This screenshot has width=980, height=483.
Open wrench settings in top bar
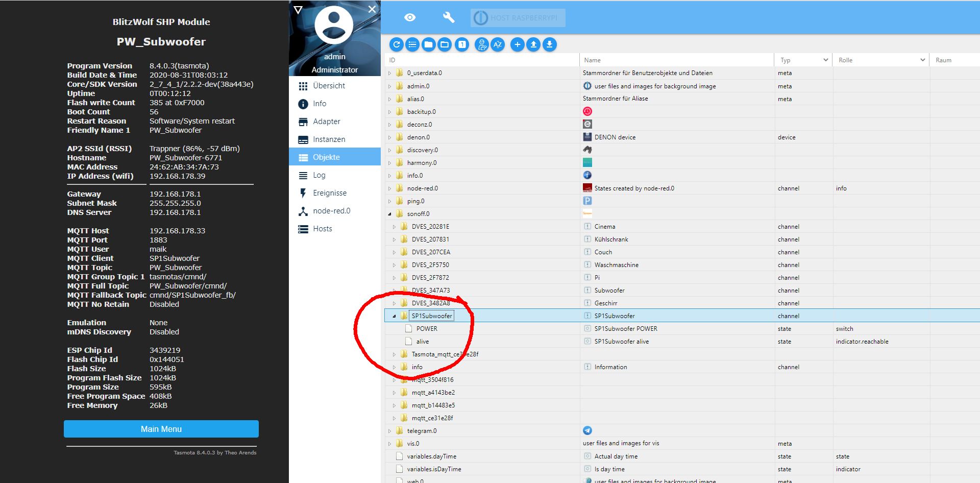[448, 17]
